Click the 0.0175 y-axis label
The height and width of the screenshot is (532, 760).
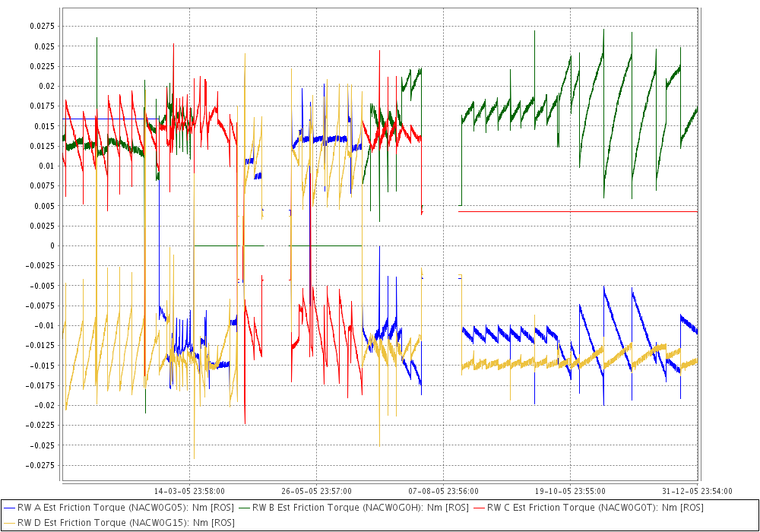point(42,106)
